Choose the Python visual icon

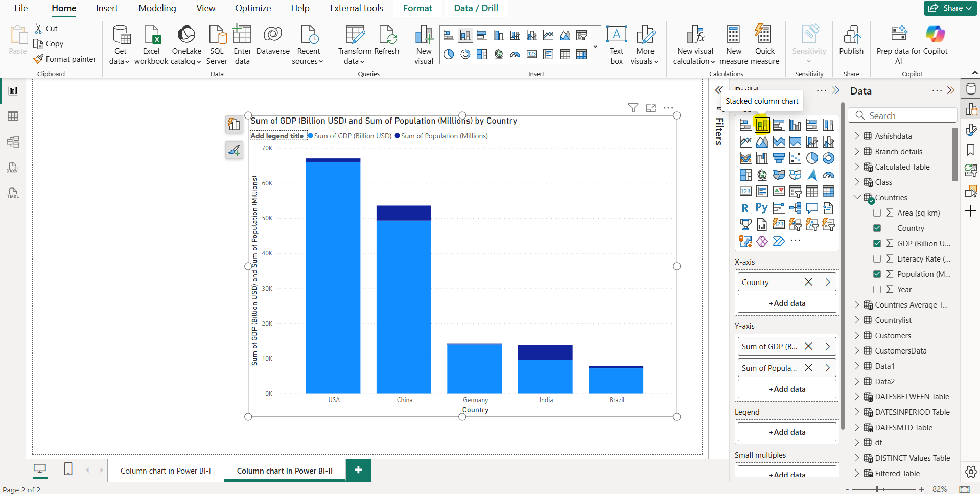point(762,208)
